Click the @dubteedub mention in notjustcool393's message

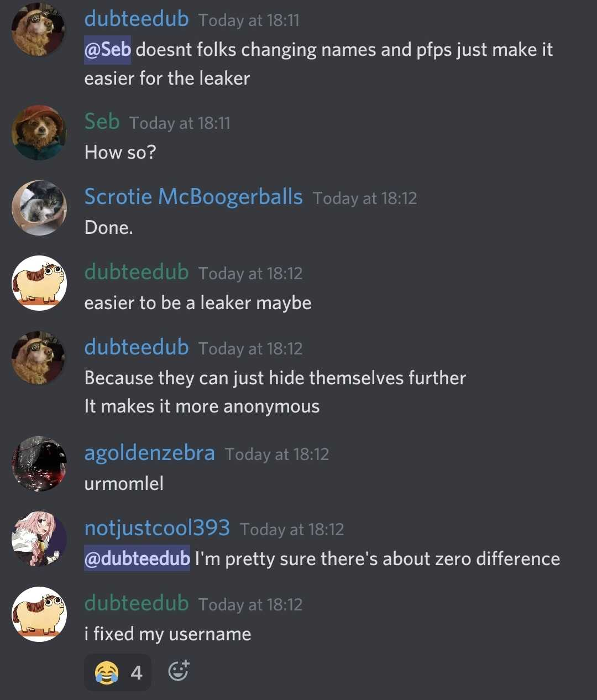click(137, 558)
